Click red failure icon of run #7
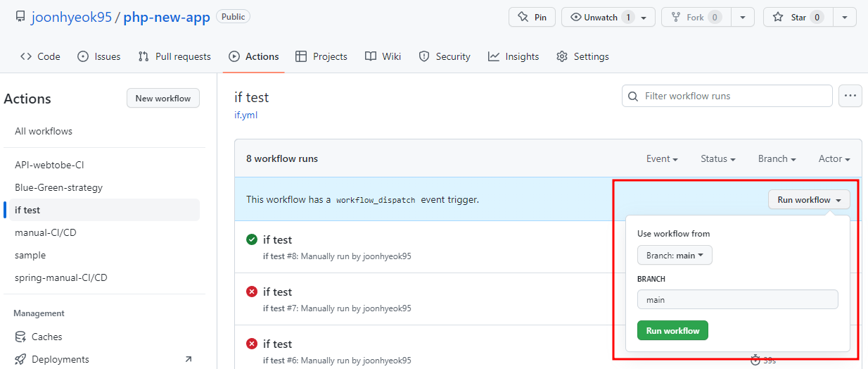The height and width of the screenshot is (369, 868). 252,292
